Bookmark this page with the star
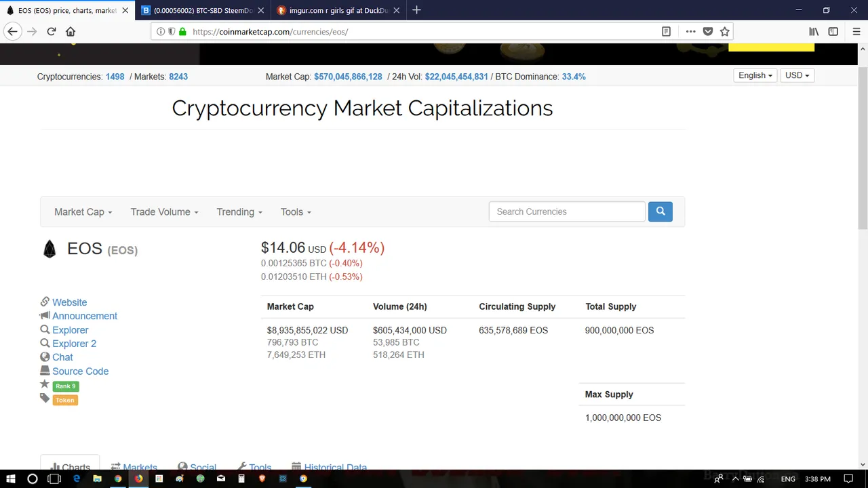 click(x=725, y=32)
